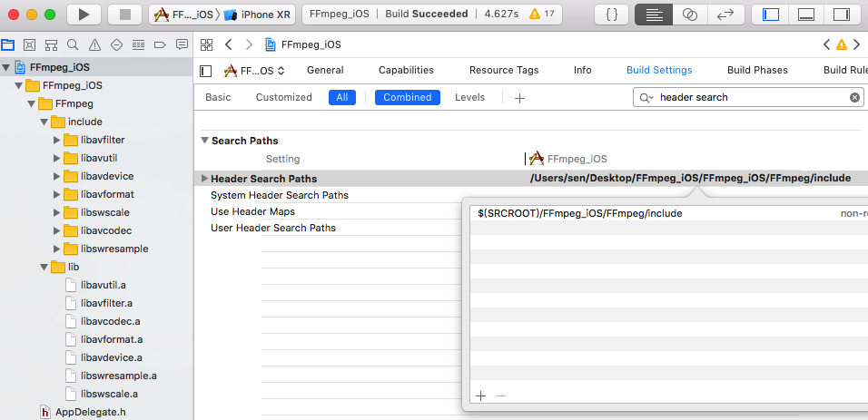Toggle the bottom debug area

806,15
